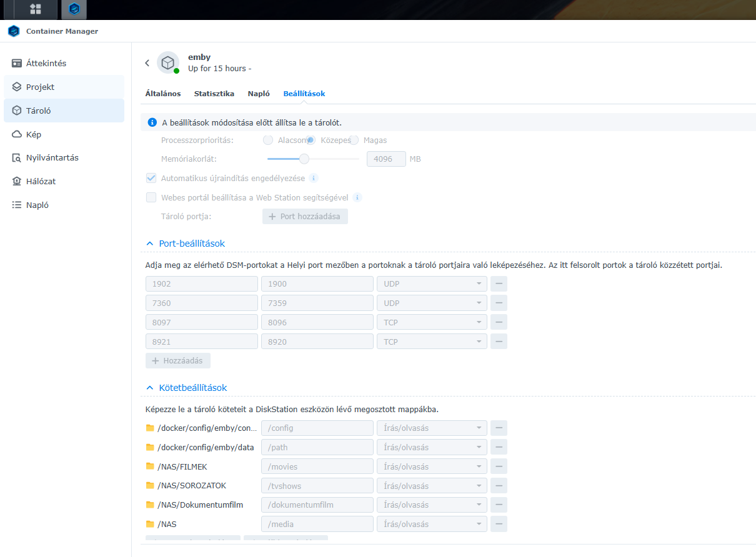Open the DSM main menu grid icon
Screen dimensions: 756x557
point(36,9)
